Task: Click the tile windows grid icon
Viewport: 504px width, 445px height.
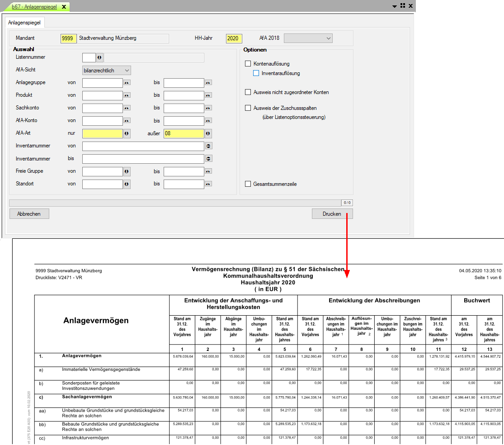Action: click(402, 6)
